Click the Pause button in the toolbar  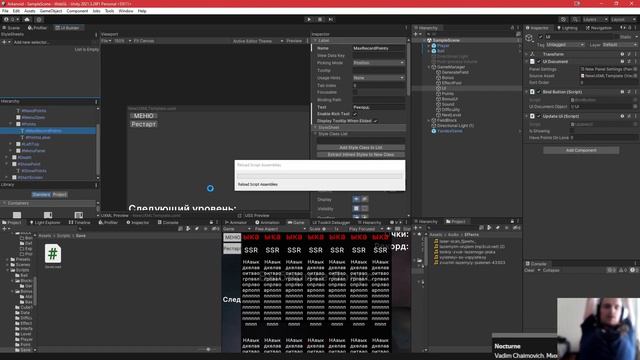320,19
